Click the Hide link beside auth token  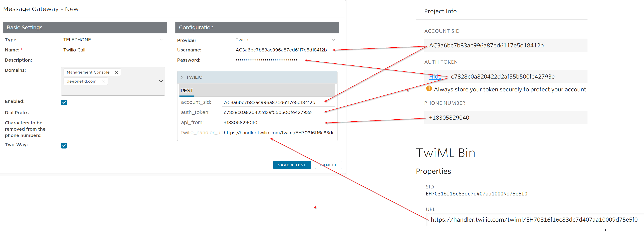435,77
